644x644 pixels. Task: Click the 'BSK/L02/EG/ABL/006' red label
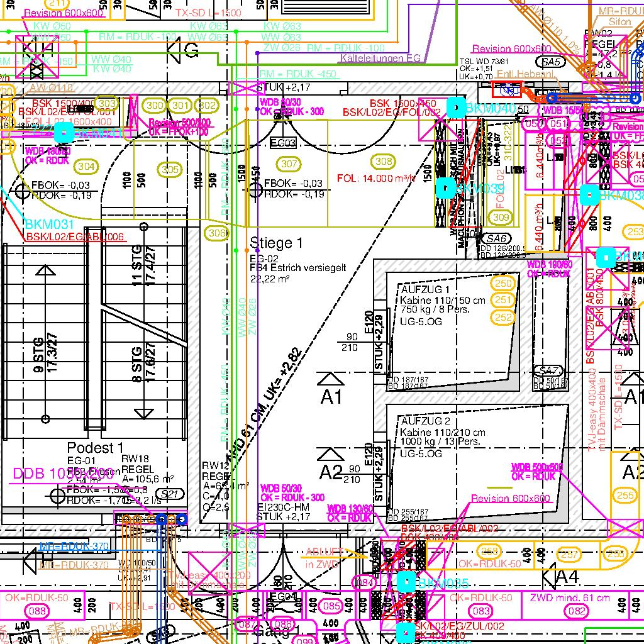[75, 237]
